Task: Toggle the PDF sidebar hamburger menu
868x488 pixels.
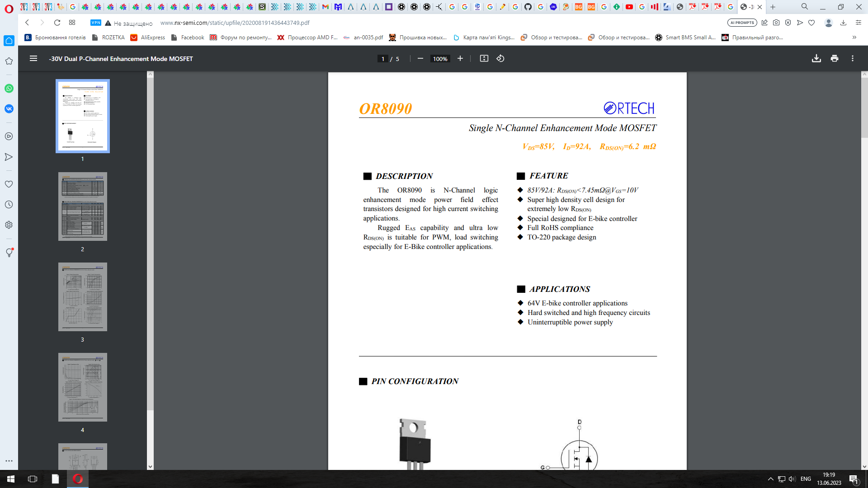Action: pos(33,58)
